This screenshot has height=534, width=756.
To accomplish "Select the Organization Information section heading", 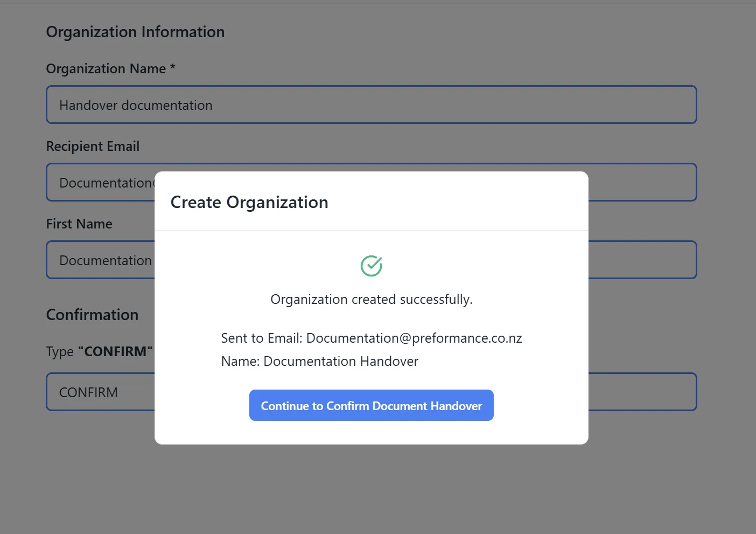I will point(135,32).
